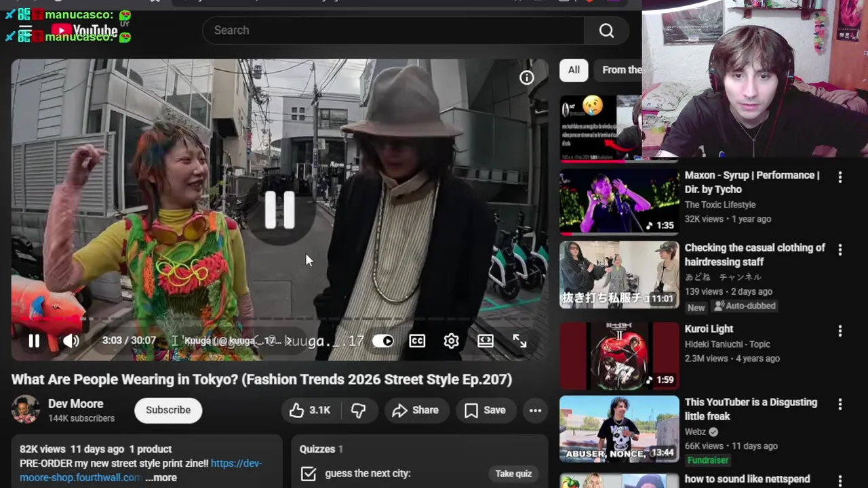The width and height of the screenshot is (868, 488).
Task: Subscribe to Dev Moore
Action: pyautogui.click(x=168, y=410)
